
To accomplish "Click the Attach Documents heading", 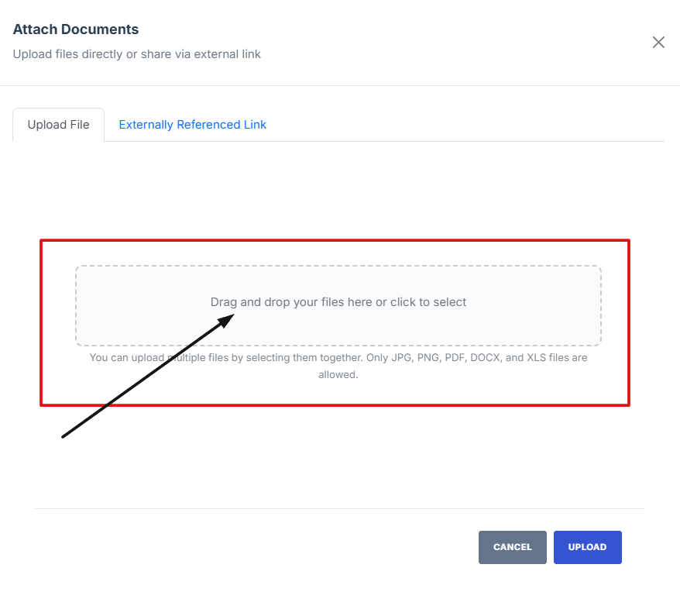I will [x=76, y=29].
